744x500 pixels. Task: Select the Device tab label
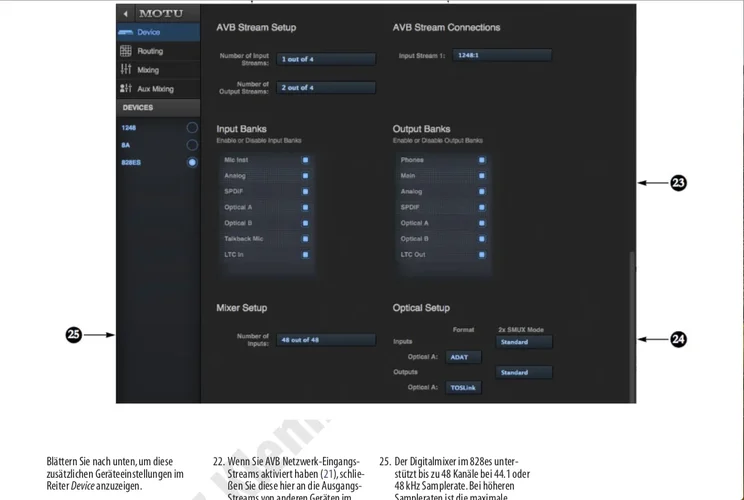[149, 32]
